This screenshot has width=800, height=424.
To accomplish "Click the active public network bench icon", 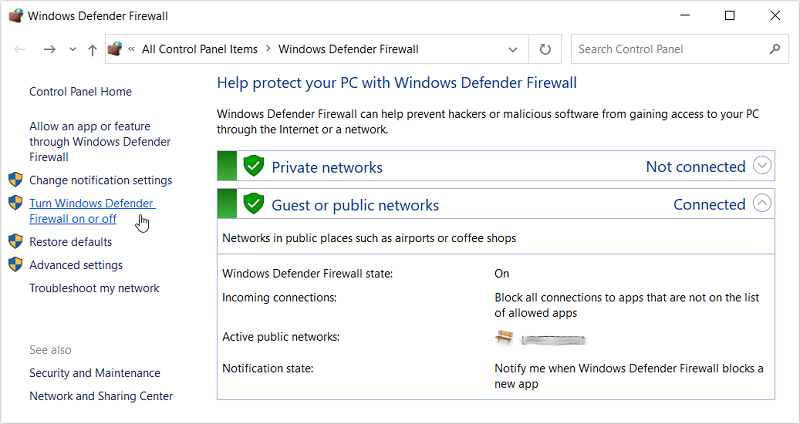I will tap(504, 337).
